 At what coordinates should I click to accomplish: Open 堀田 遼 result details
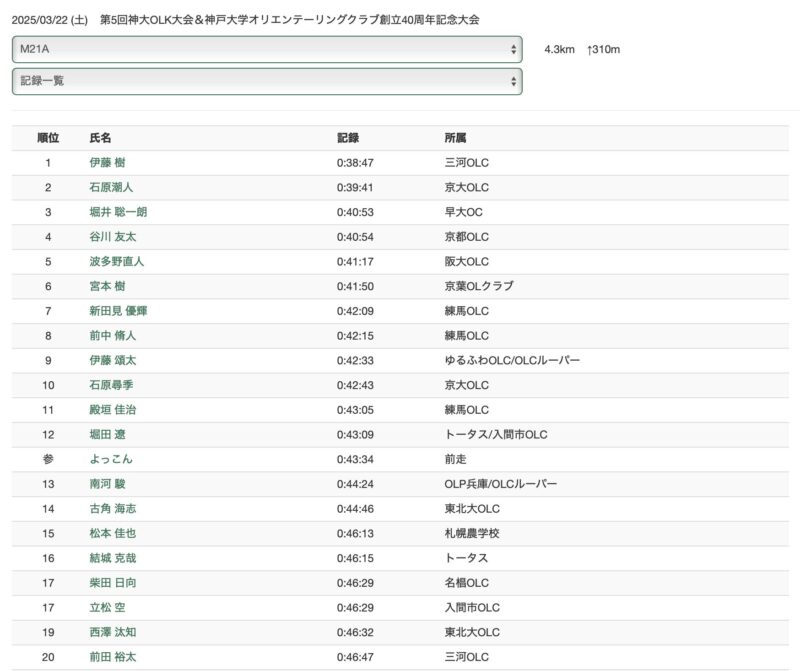coord(108,434)
